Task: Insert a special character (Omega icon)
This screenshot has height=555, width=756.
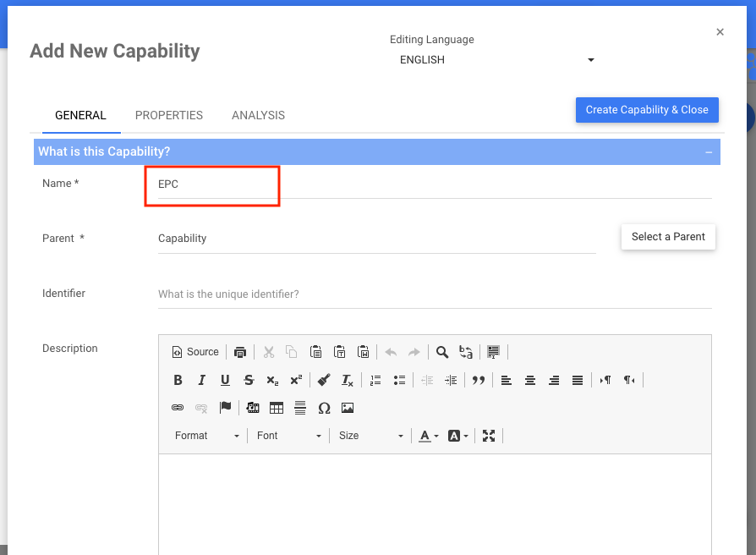Action: coord(324,408)
